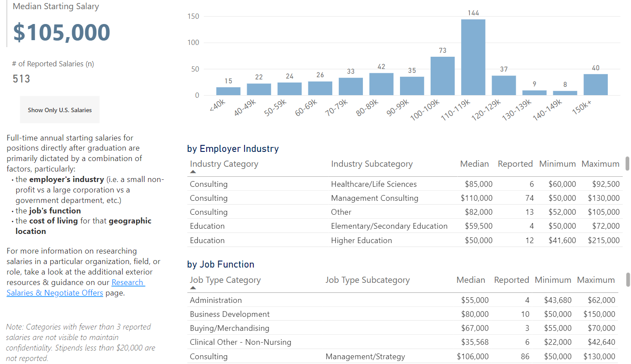The height and width of the screenshot is (364, 631).
Task: Click the sort arrow under Job Type Category
Action: click(193, 288)
